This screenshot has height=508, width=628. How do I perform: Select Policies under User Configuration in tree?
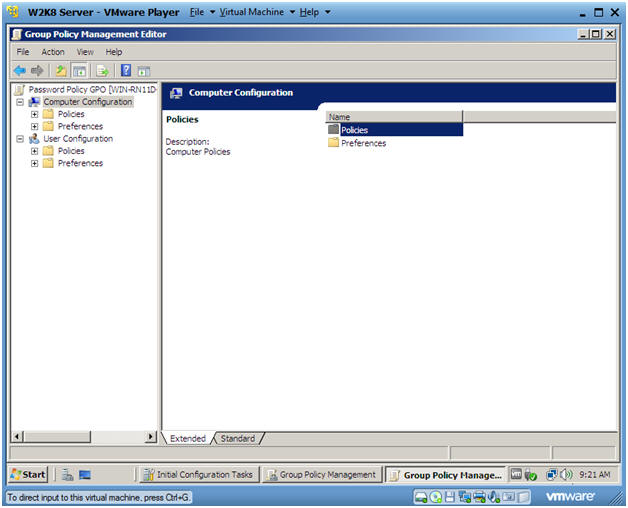[x=71, y=151]
